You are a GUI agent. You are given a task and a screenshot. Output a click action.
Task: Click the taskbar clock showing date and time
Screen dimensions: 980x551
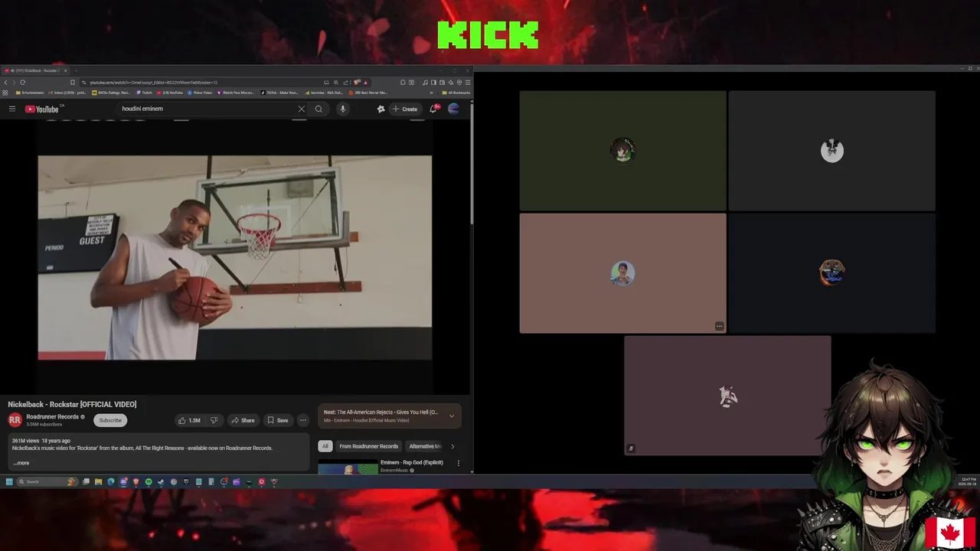966,481
